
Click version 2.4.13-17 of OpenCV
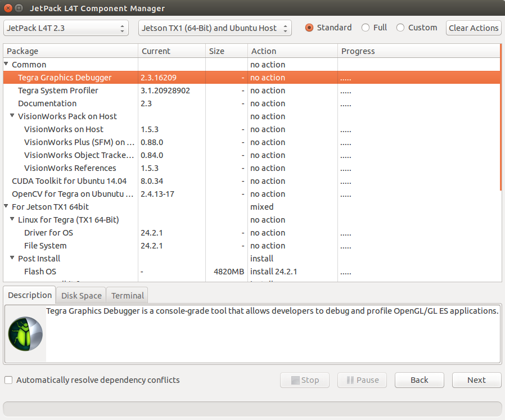coord(157,194)
